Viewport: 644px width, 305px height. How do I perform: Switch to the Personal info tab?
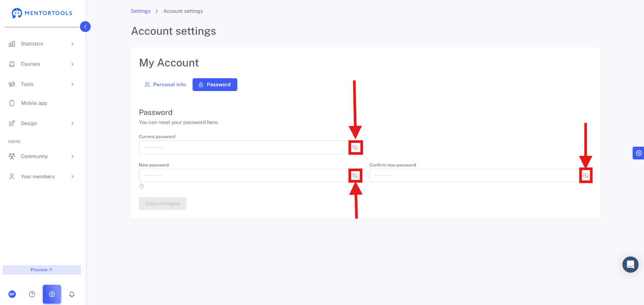click(165, 84)
